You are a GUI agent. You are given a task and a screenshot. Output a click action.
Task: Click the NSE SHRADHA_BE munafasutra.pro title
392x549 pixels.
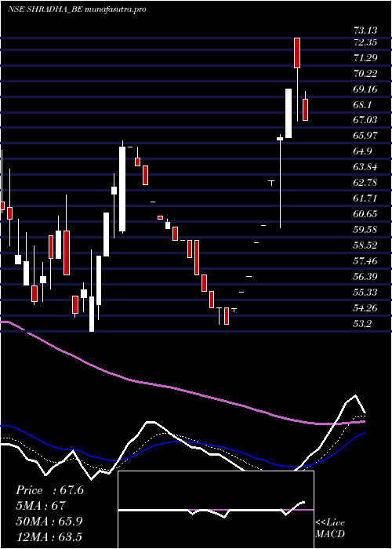click(77, 9)
